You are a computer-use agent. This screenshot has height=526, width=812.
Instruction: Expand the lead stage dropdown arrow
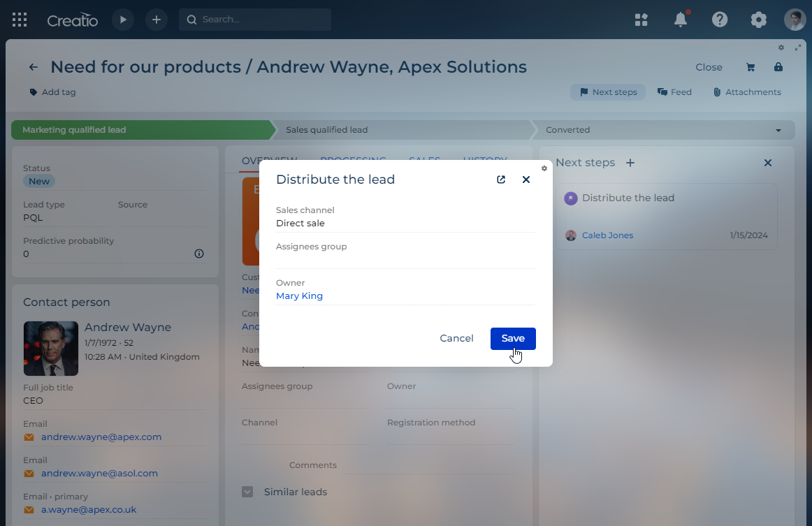778,131
